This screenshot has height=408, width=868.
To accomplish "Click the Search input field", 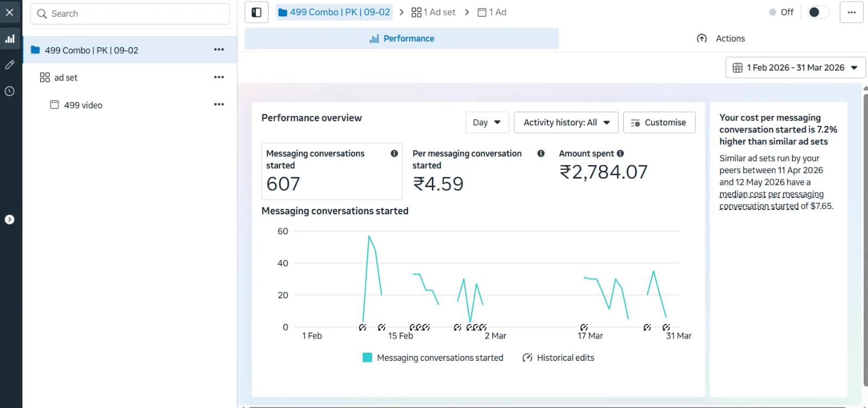I will click(x=130, y=14).
